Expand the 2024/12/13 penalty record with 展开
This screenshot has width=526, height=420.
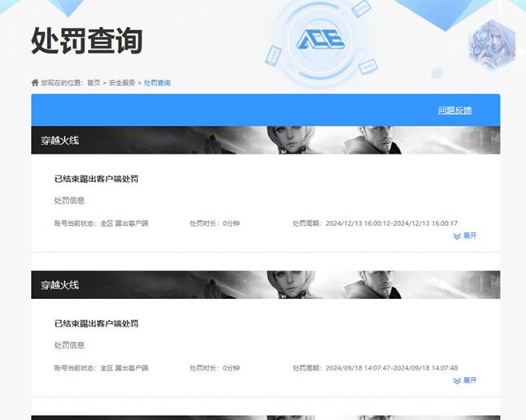[x=464, y=236]
